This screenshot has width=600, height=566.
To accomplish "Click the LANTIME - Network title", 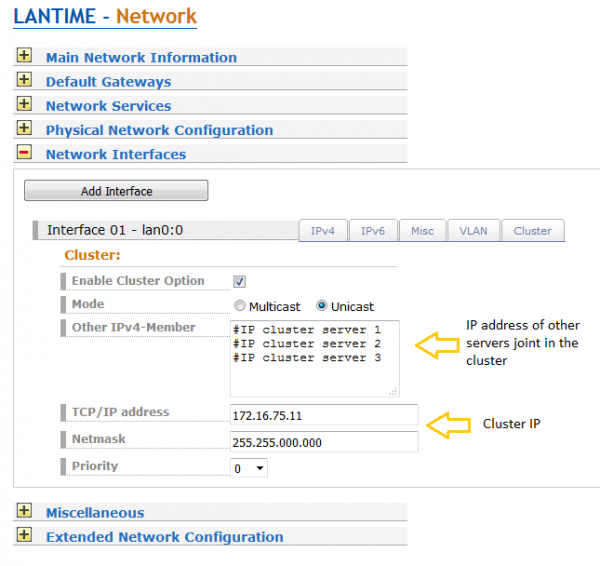I will (x=105, y=16).
